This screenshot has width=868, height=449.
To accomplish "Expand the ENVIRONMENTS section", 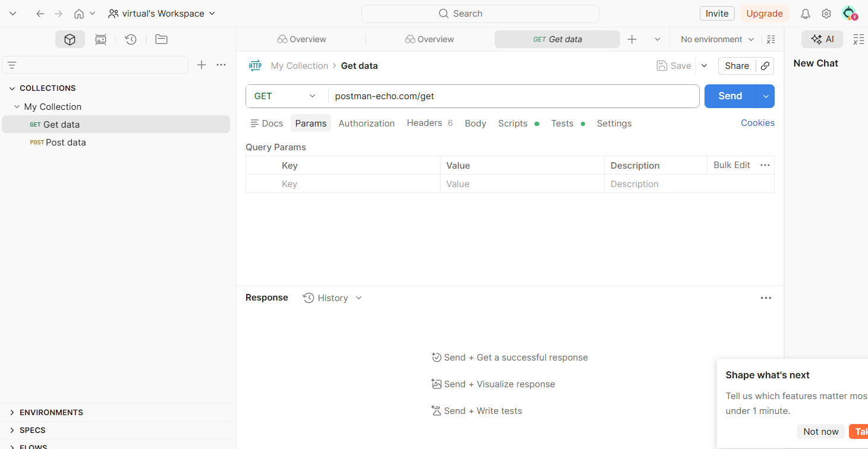I will [x=12, y=412].
